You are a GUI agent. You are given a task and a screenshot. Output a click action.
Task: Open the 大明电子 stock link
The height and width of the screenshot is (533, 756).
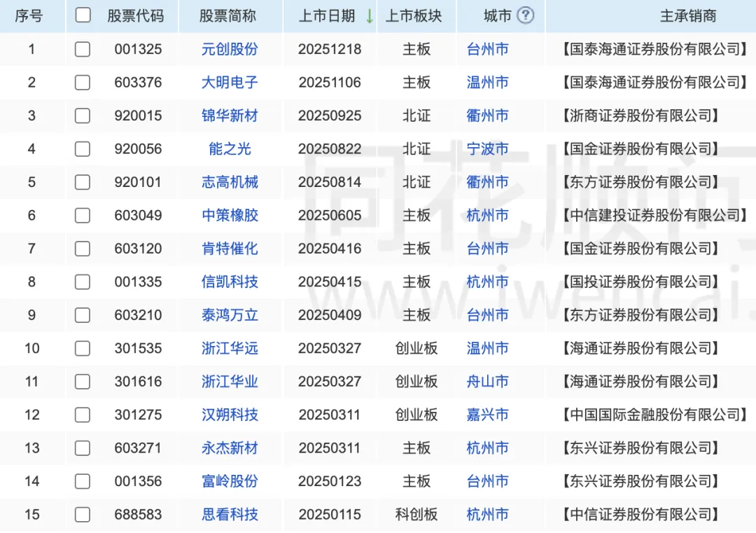[230, 83]
